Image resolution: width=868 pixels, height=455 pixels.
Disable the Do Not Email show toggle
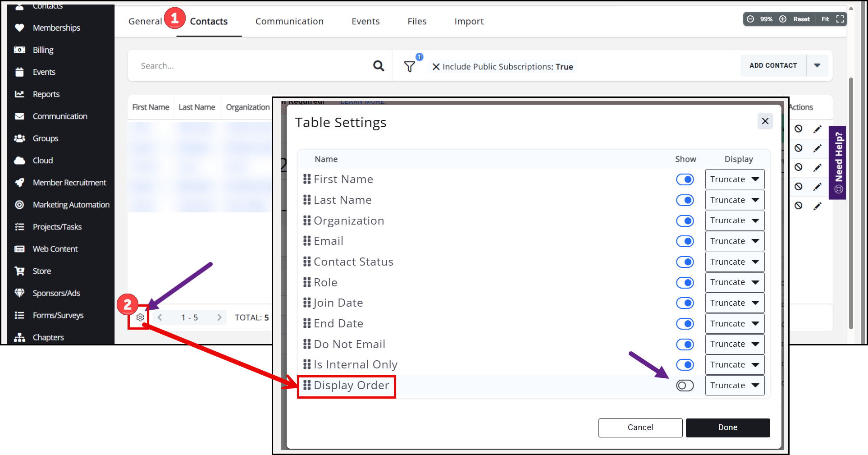[x=685, y=345]
